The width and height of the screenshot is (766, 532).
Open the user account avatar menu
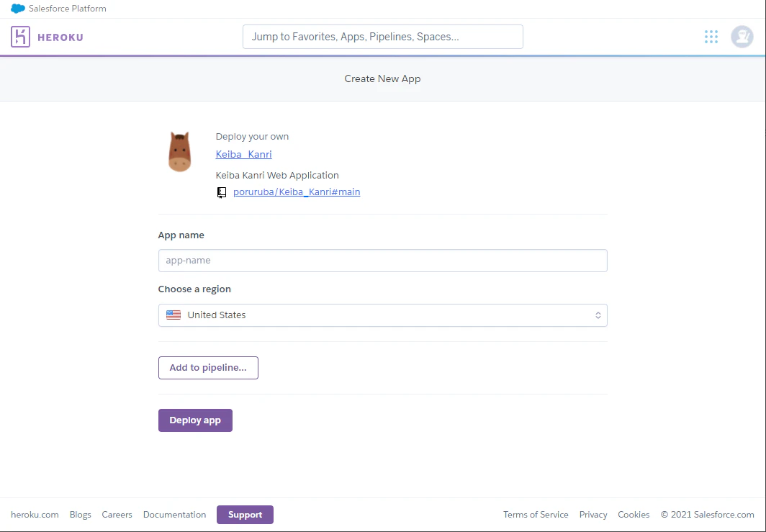click(x=742, y=37)
